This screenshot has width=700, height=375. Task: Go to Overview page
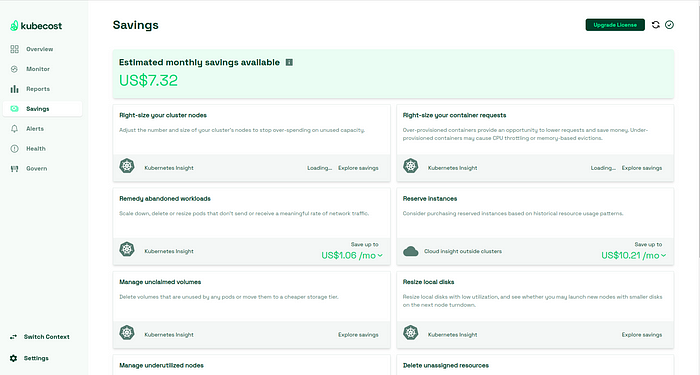point(39,49)
